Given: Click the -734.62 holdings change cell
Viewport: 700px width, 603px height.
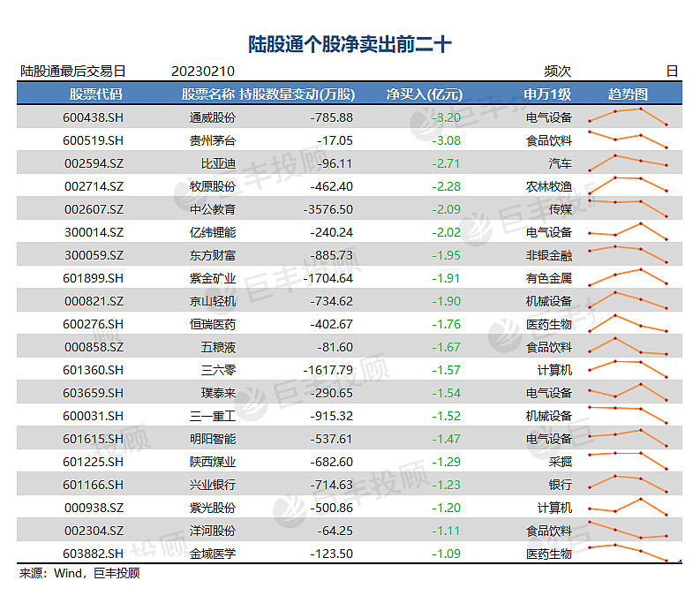Looking at the screenshot, I should (x=332, y=301).
